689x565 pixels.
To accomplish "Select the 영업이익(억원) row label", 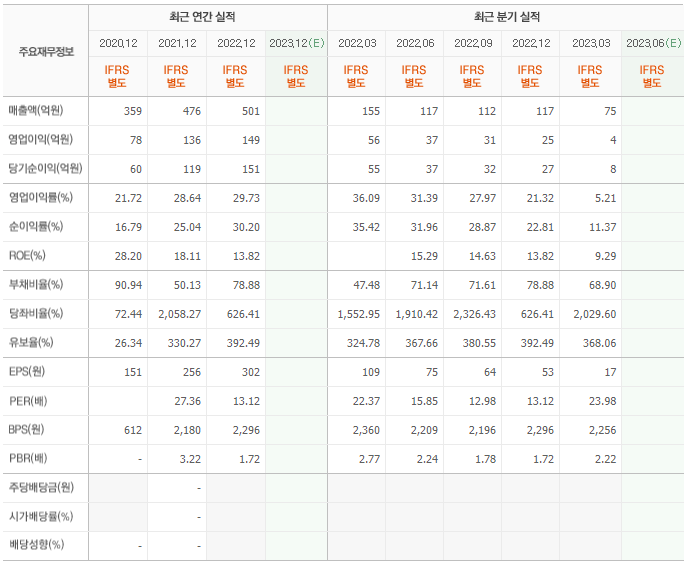I will point(40,139).
